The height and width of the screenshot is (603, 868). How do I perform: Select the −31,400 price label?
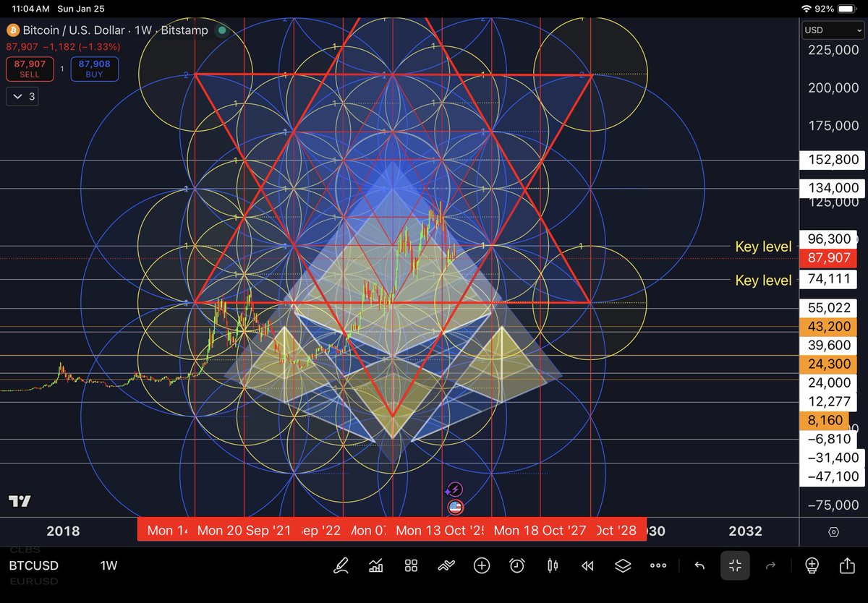[832, 458]
